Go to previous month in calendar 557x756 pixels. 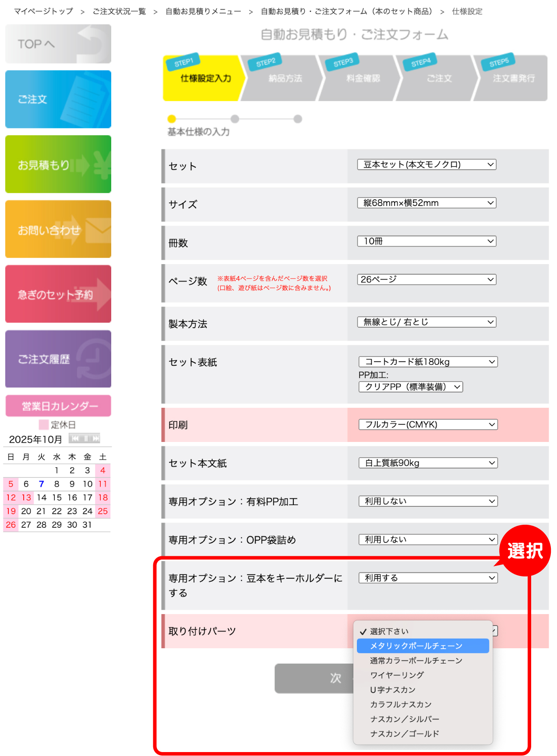pos(75,438)
